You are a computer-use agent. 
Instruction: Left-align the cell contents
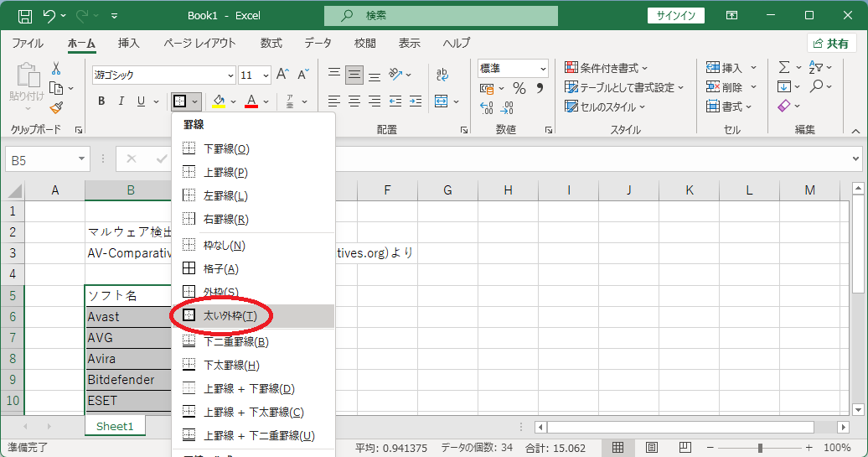click(333, 101)
